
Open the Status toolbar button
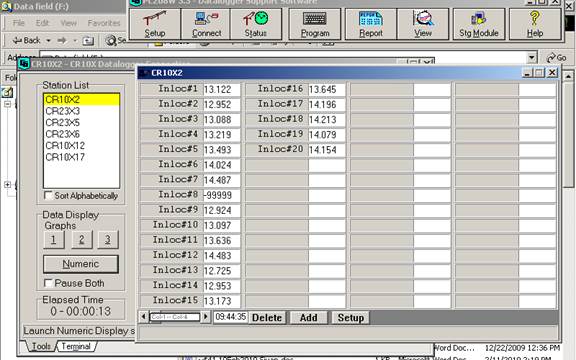(x=256, y=24)
